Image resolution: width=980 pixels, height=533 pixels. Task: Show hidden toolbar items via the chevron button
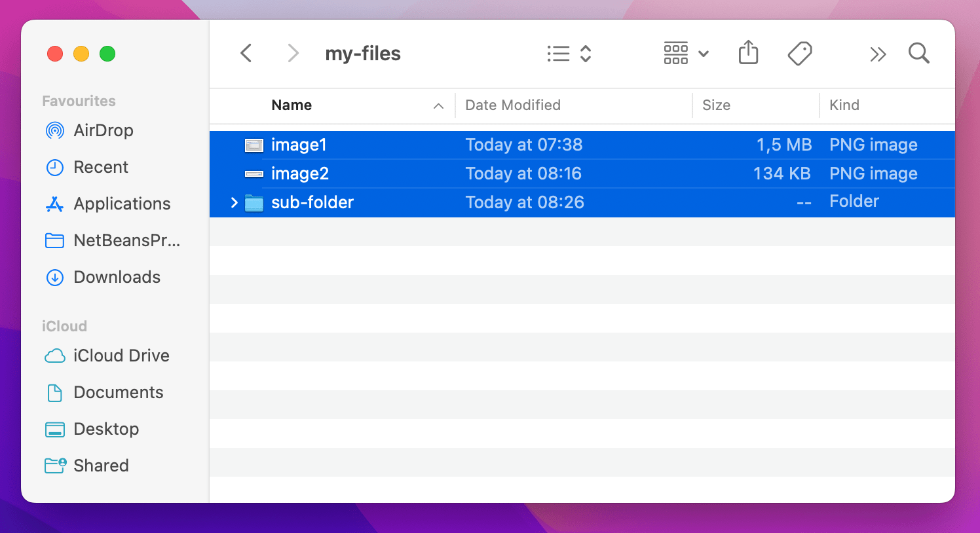tap(878, 53)
